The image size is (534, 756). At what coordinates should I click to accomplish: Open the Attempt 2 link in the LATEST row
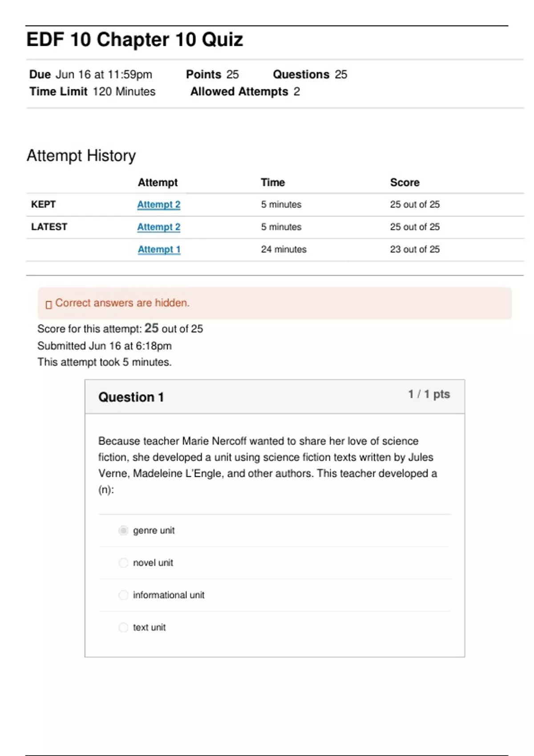159,227
